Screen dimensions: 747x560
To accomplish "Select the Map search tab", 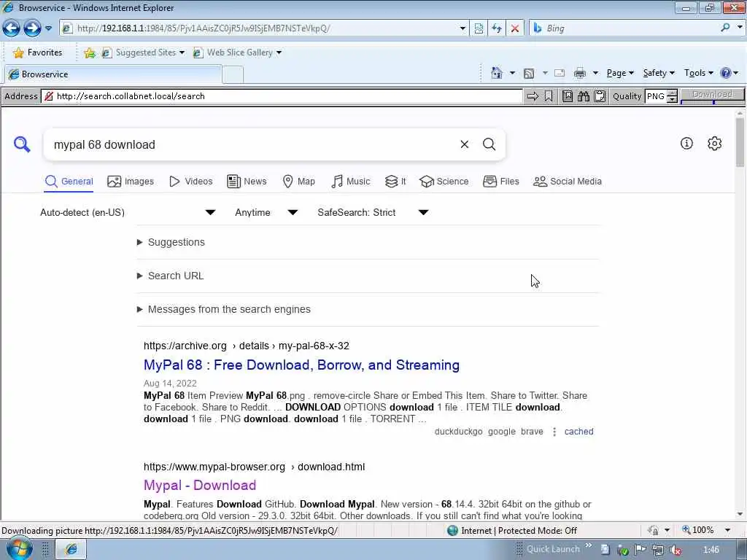I will [x=298, y=182].
